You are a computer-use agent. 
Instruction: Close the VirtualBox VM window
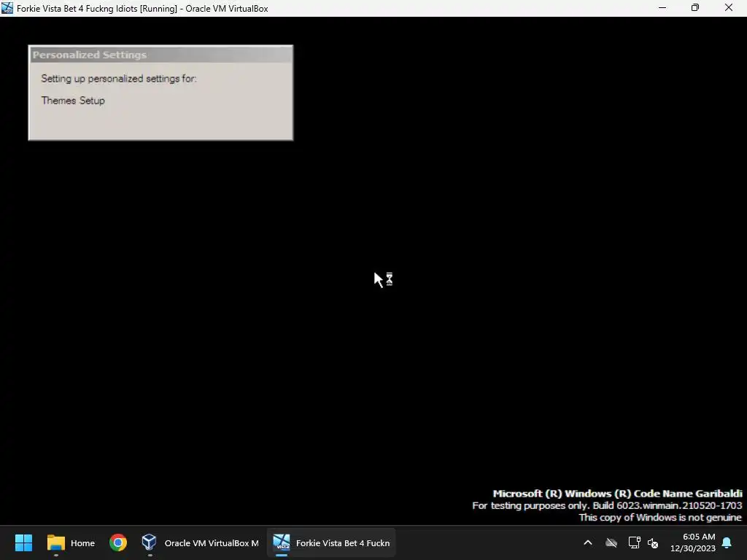(729, 8)
